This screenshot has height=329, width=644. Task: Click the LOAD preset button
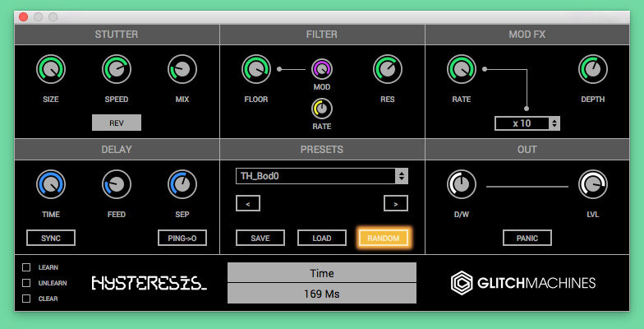pyautogui.click(x=322, y=238)
